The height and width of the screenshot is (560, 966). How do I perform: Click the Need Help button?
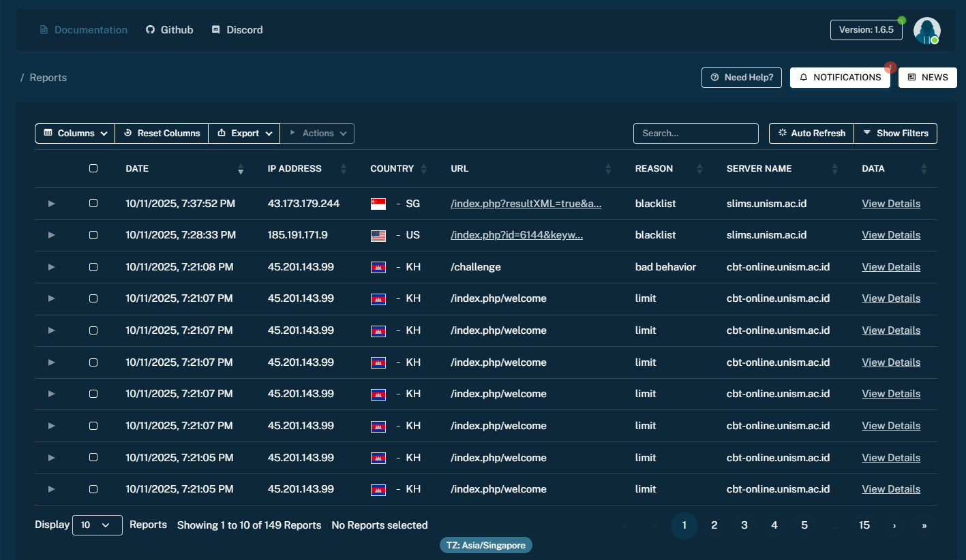742,78
